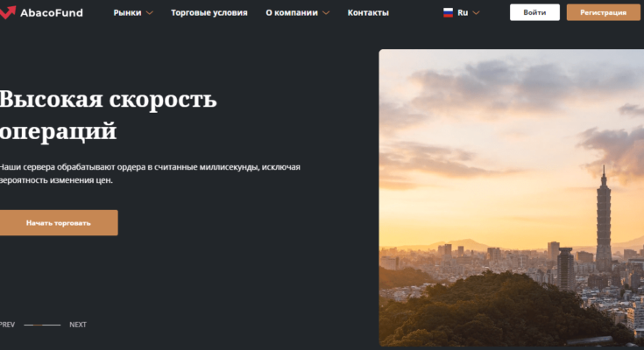Advance the carousel with NEXT
Image resolution: width=644 pixels, height=350 pixels.
(78, 325)
